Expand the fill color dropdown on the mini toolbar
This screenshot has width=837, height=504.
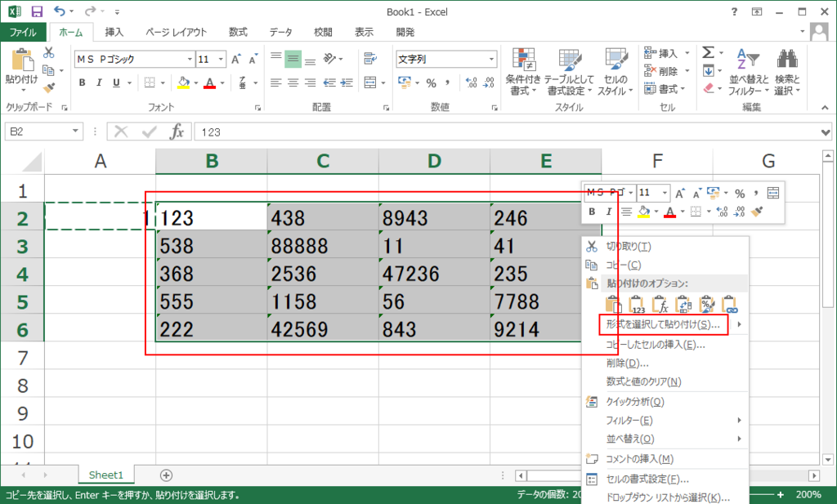pos(656,211)
